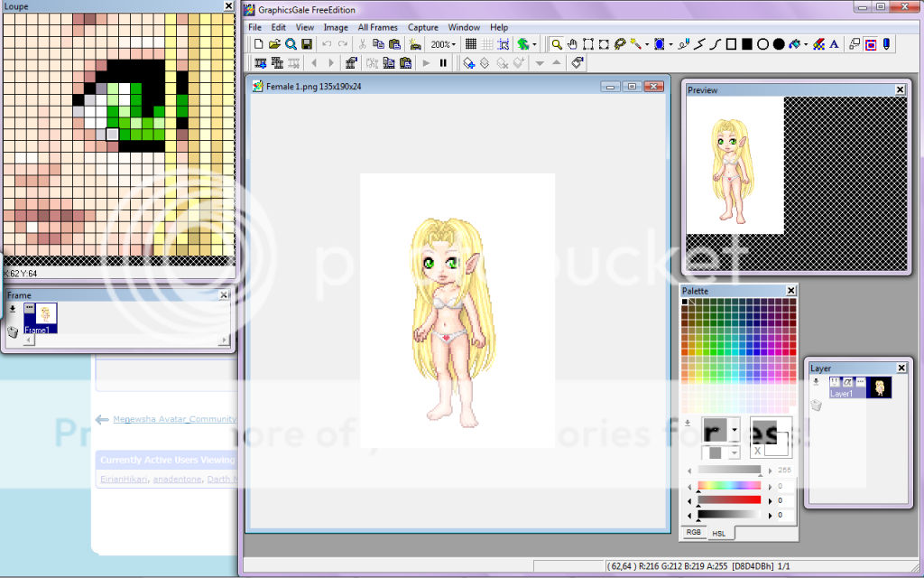Delete layer using Layer panel trash bin

pos(817,406)
